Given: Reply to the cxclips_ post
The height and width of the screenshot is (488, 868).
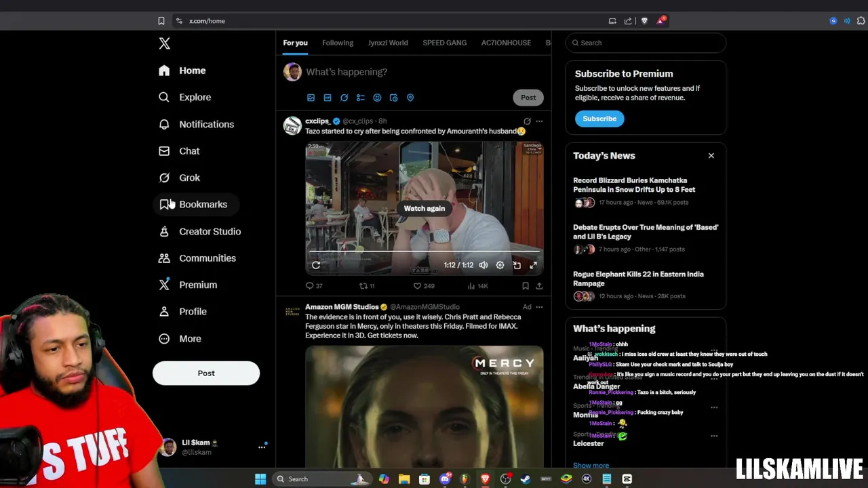Looking at the screenshot, I should click(314, 286).
